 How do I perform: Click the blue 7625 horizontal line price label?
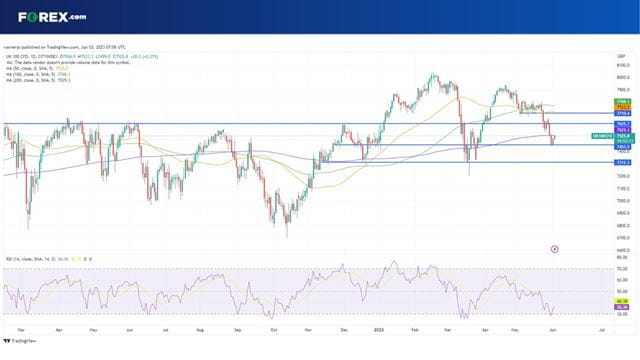(623, 124)
